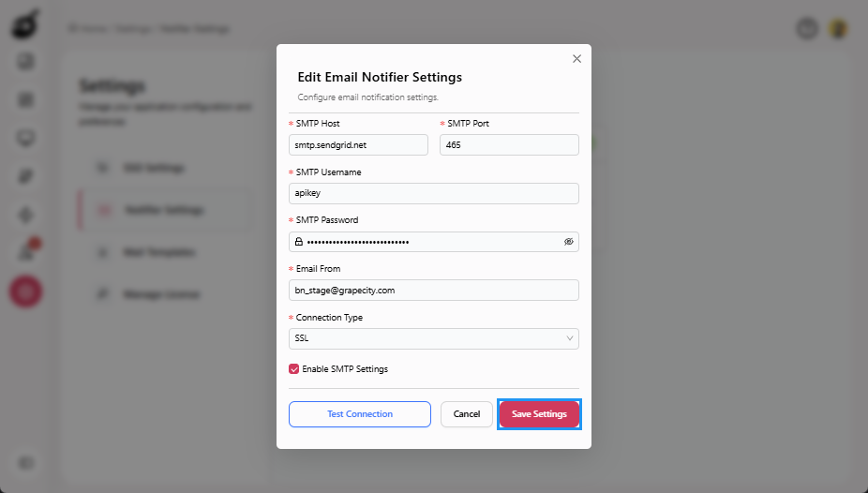
Task: Focus the SMTP Port field showing 465
Action: pyautogui.click(x=509, y=145)
